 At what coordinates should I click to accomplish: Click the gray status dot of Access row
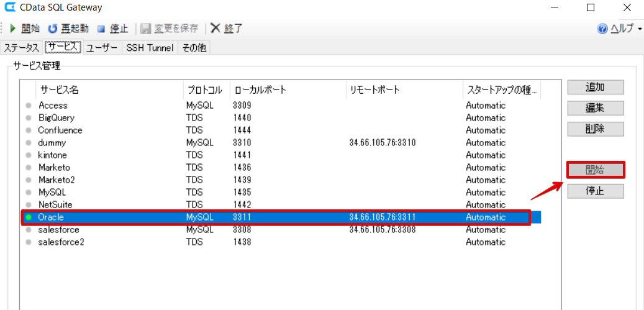click(29, 106)
